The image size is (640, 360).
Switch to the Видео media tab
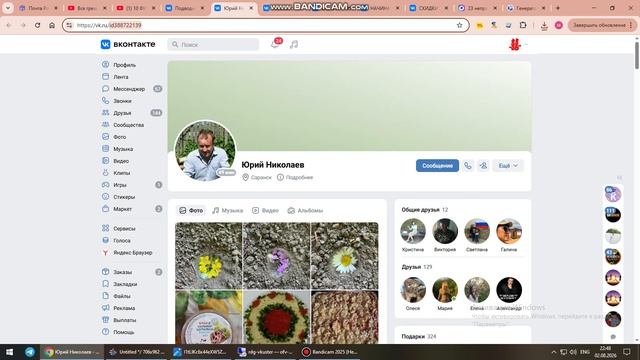pos(265,211)
